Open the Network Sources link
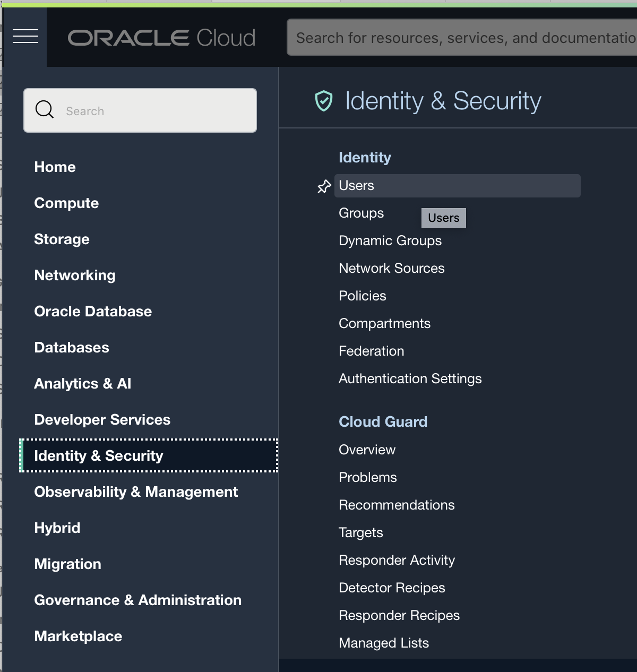This screenshot has height=672, width=637. 392,268
